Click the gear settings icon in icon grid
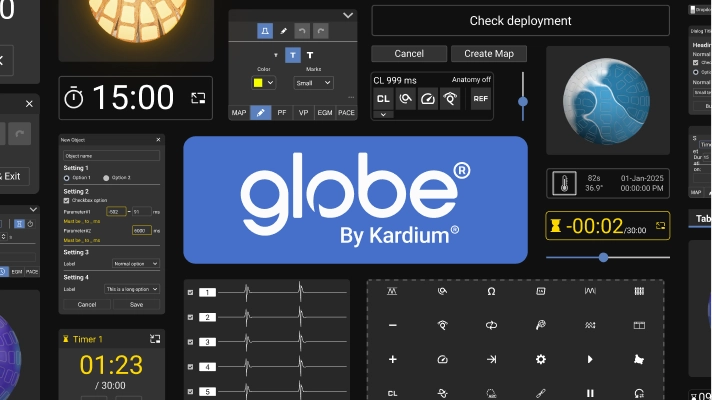712x400 pixels. point(540,359)
